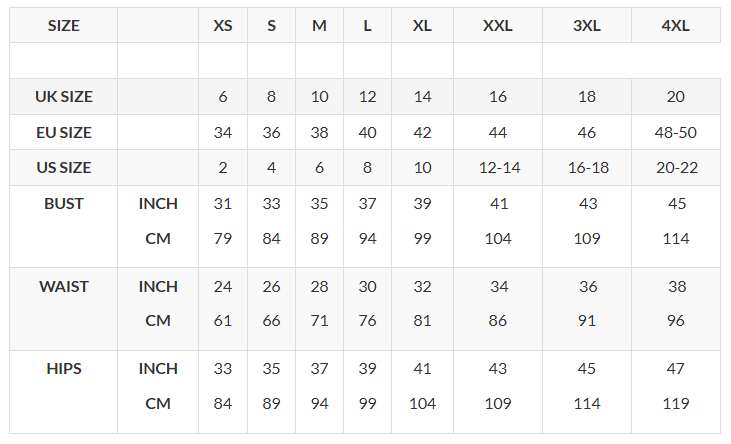
Task: Click US size value 20-22
Action: 676,167
